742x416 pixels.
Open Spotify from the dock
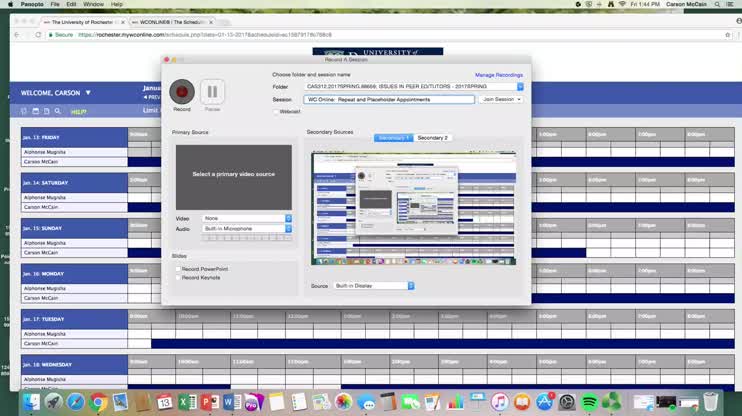[x=587, y=401]
